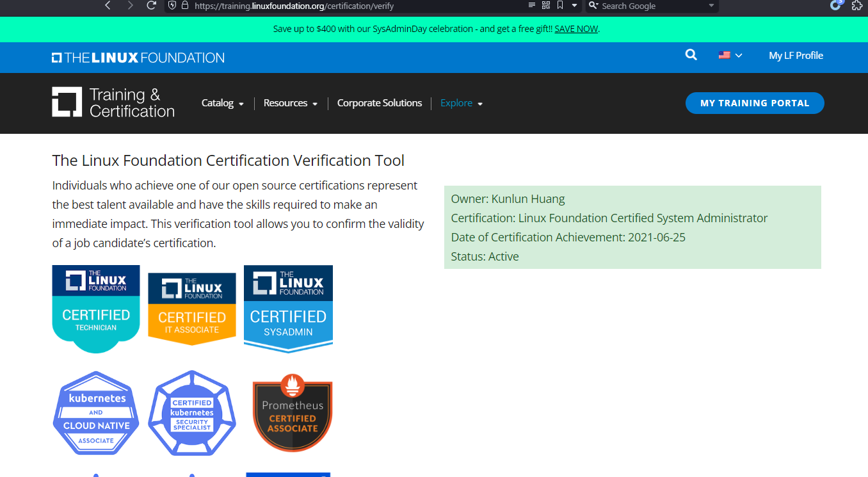
Task: Click The Linux Foundation logo in blue bar
Action: point(138,58)
